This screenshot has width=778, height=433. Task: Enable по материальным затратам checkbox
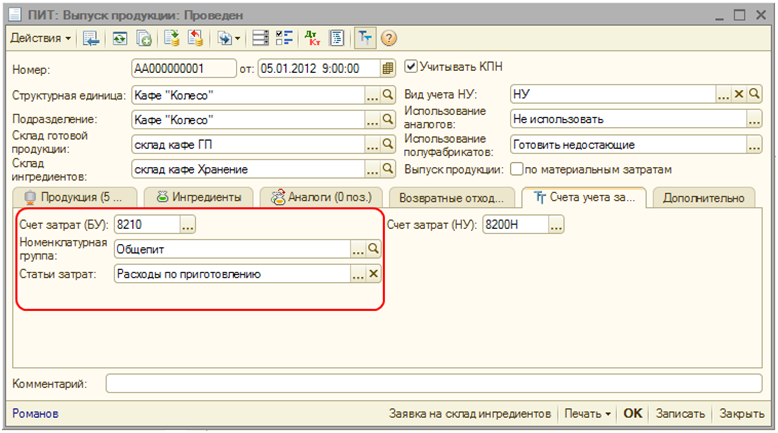pos(517,169)
